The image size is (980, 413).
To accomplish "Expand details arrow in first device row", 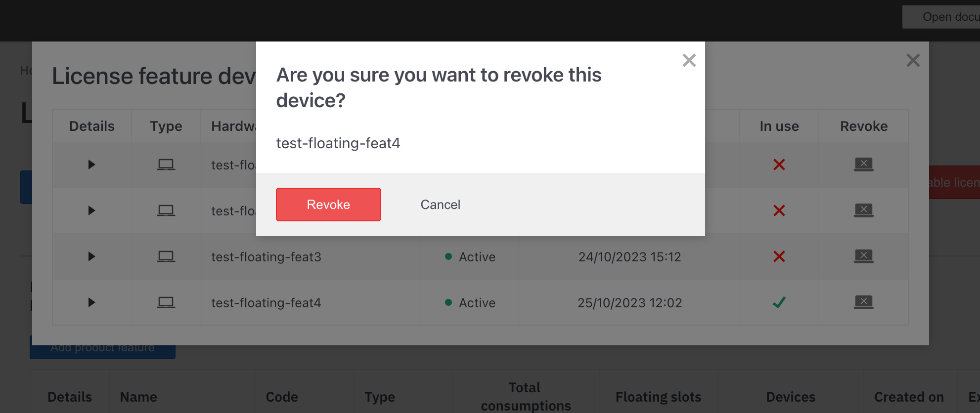I will coord(91,165).
